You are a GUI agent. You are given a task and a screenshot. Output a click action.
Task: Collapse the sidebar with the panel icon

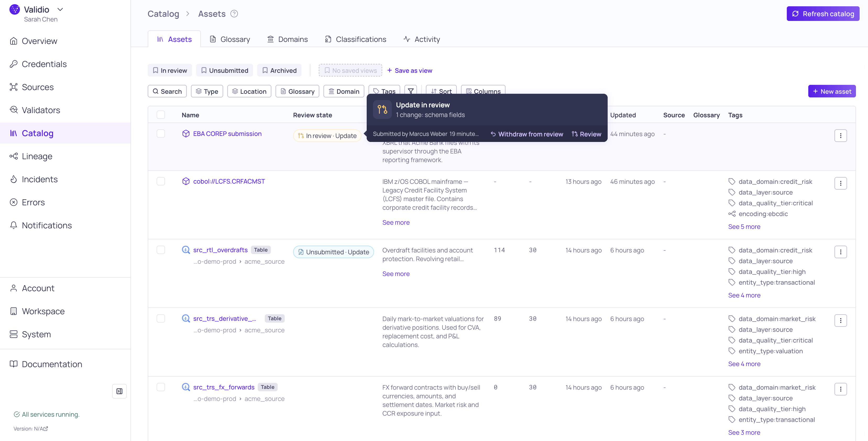[x=119, y=391]
